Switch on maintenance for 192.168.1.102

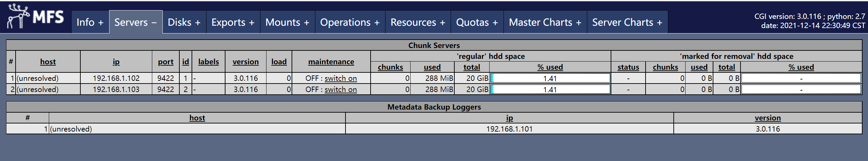click(340, 78)
